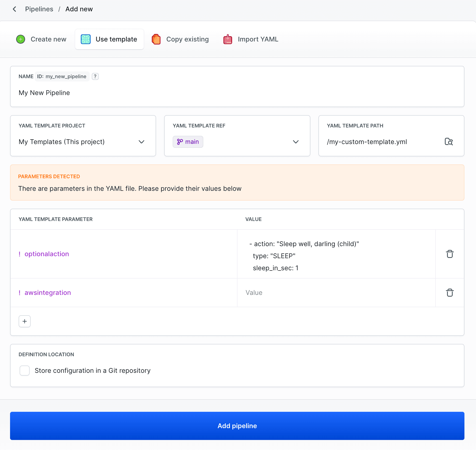Open the Pipelines breadcrumb link
Screen dimensions: 476x450
click(x=39, y=9)
